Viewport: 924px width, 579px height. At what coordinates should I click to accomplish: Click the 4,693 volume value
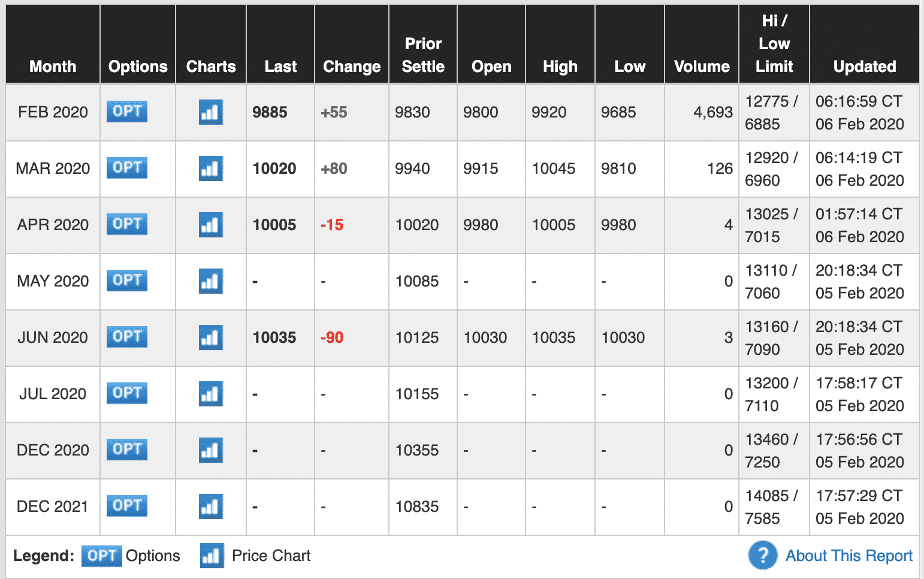coord(713,112)
